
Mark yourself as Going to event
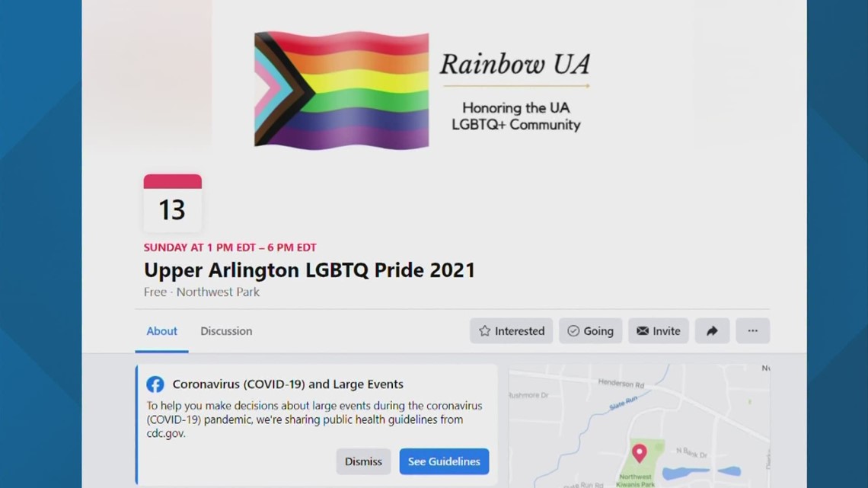click(x=591, y=331)
